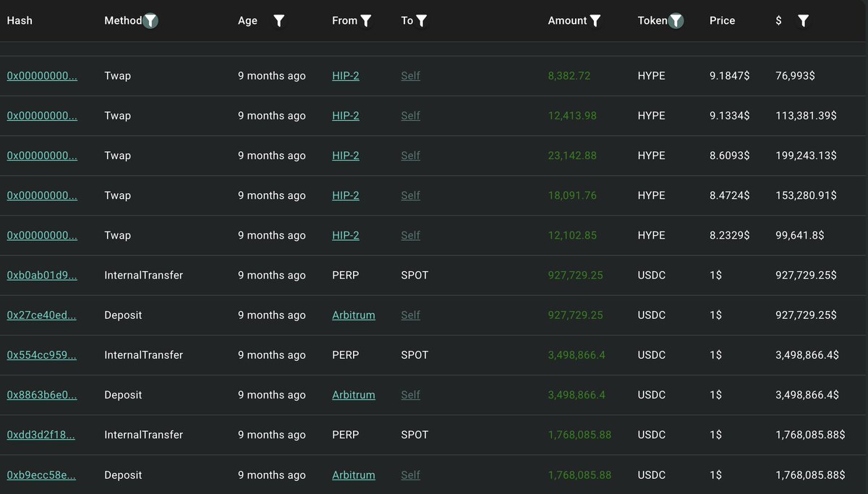Open hash link in the 18,091.76 HYPE row

[42, 195]
